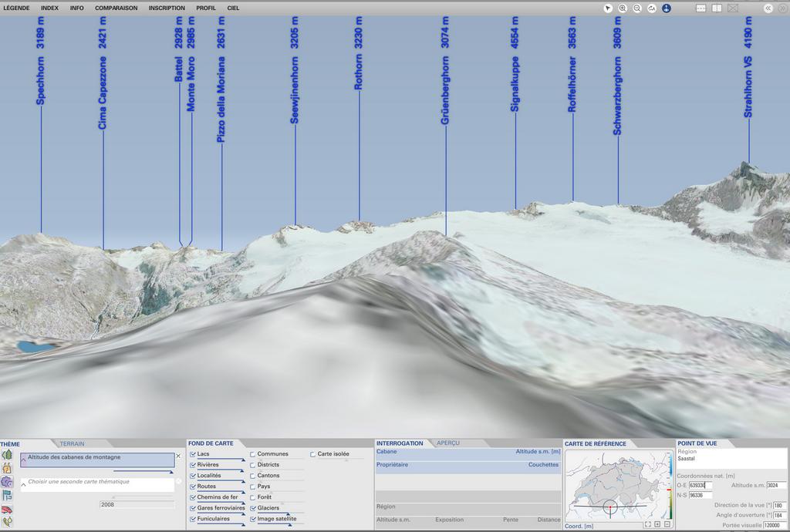
Task: Show the reference map at full extent
Action: (647, 524)
